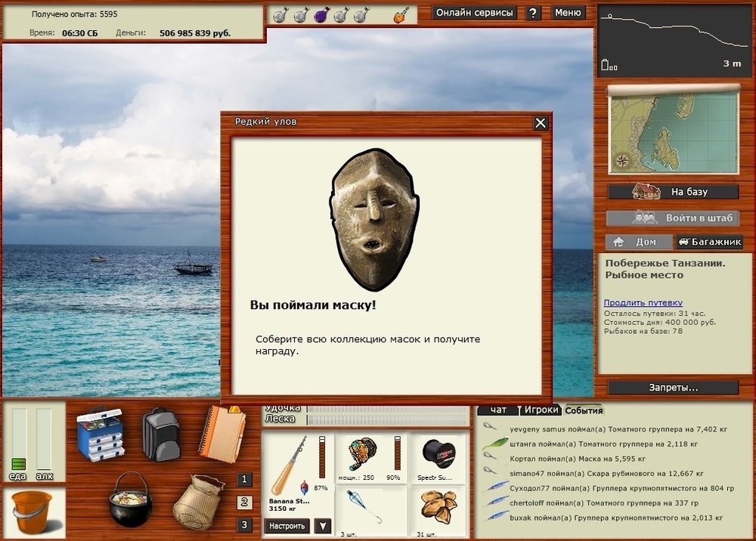Open the orange notebook journal
This screenshot has width=756, height=541.
tap(222, 434)
